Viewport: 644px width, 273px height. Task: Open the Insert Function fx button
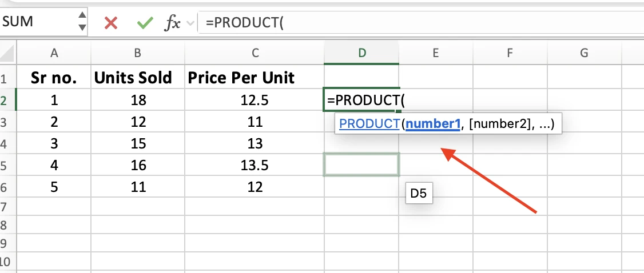tap(173, 23)
